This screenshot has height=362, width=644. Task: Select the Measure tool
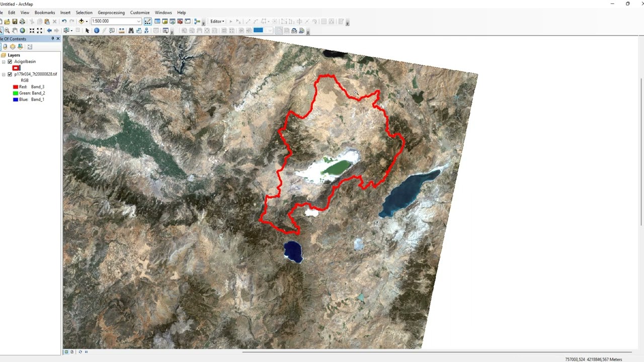pos(121,31)
